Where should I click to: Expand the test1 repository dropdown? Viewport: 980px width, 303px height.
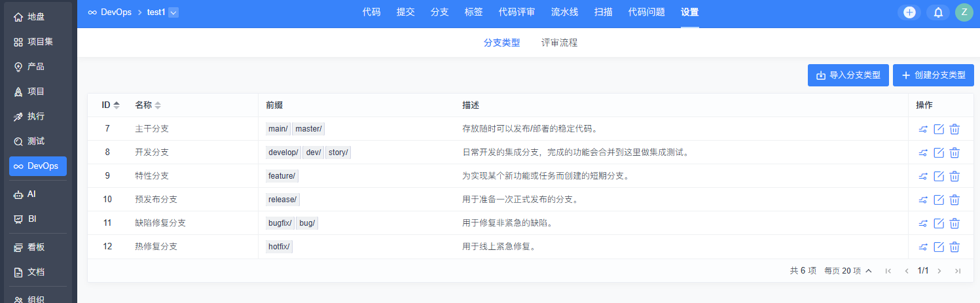coord(173,12)
